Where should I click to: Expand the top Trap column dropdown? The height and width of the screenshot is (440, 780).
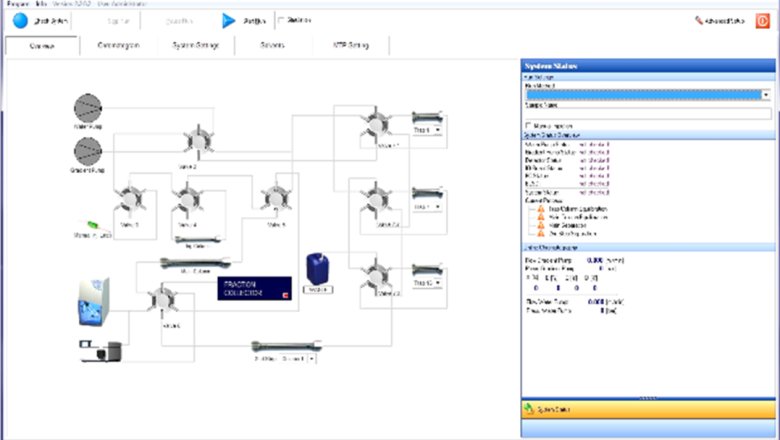click(437, 130)
